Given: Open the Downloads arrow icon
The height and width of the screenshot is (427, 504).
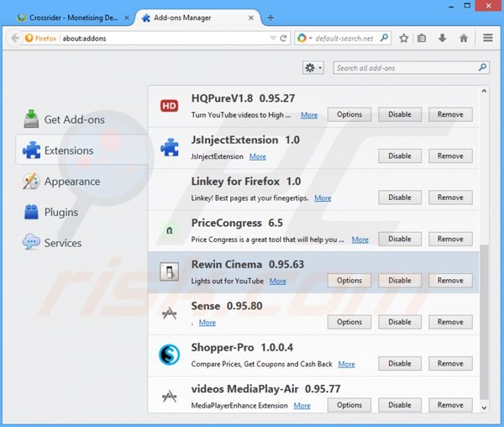Looking at the screenshot, I should 443,39.
